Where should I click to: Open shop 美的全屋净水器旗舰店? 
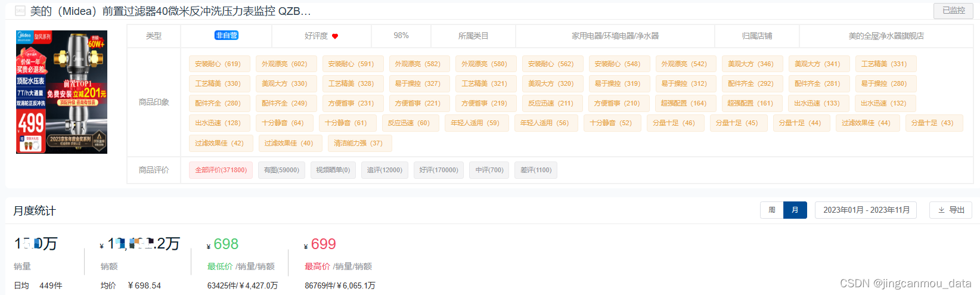tap(886, 36)
